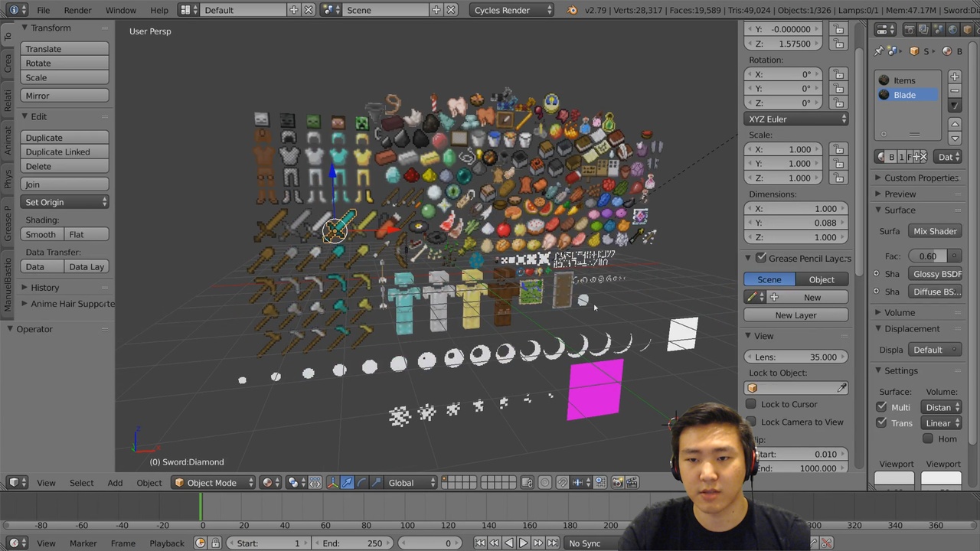Open the viewport shading selector
The height and width of the screenshot is (551, 980).
point(272,482)
